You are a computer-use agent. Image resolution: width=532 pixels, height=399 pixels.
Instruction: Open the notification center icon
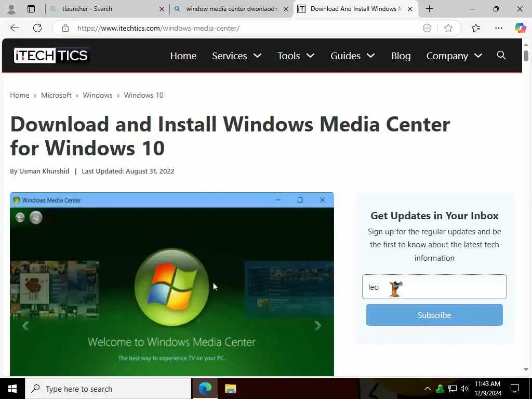515,389
